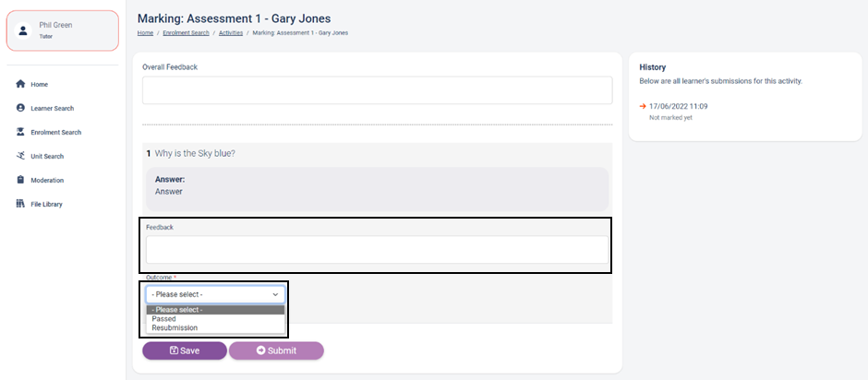Click the Home icon in sidebar
The image size is (868, 380).
(20, 84)
